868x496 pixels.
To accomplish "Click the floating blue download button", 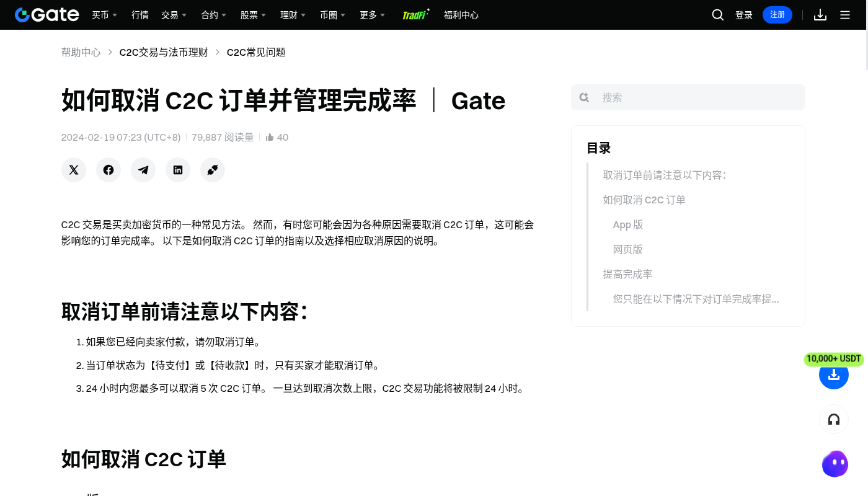I will (x=834, y=374).
